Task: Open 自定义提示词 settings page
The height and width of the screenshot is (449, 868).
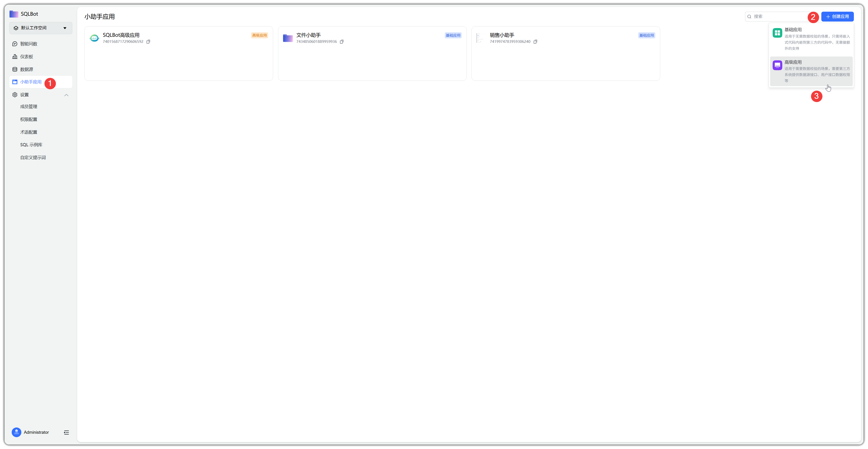Action: [x=33, y=158]
